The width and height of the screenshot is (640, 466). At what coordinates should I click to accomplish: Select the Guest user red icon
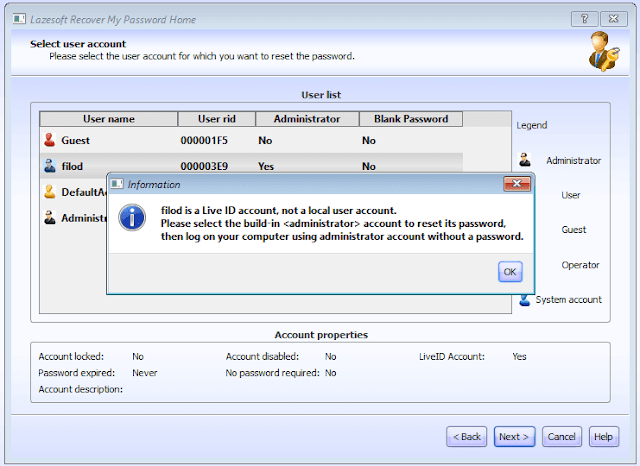(49, 140)
